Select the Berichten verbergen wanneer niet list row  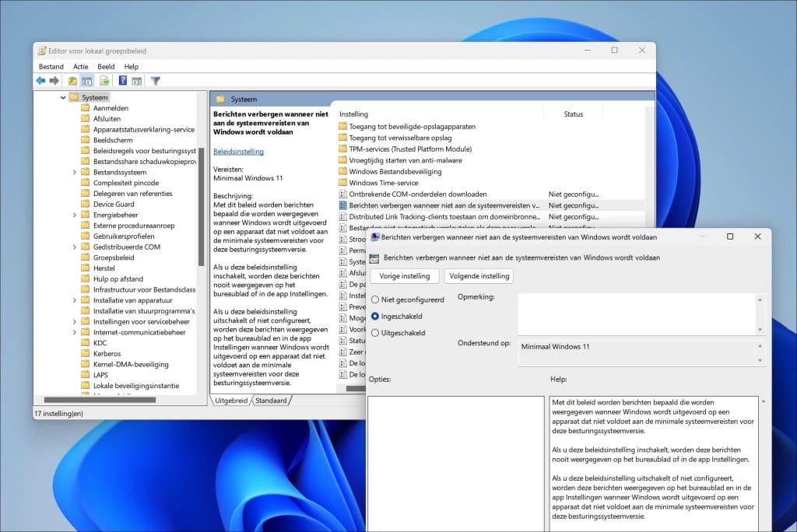(490, 205)
